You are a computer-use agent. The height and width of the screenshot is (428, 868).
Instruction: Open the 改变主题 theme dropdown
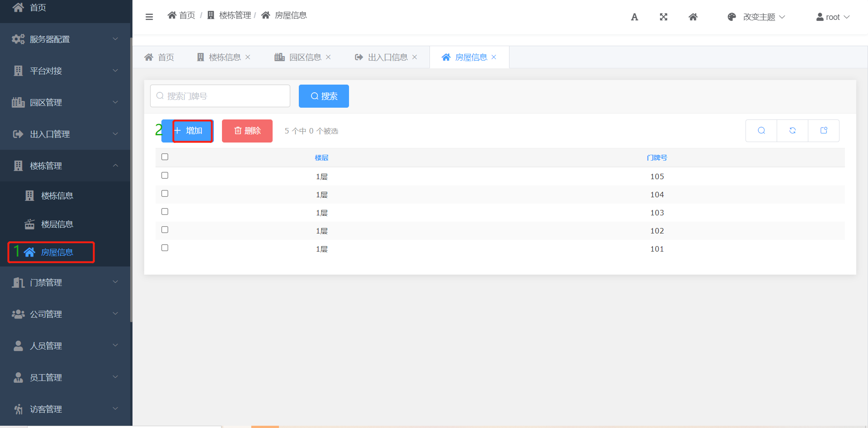pyautogui.click(x=756, y=17)
